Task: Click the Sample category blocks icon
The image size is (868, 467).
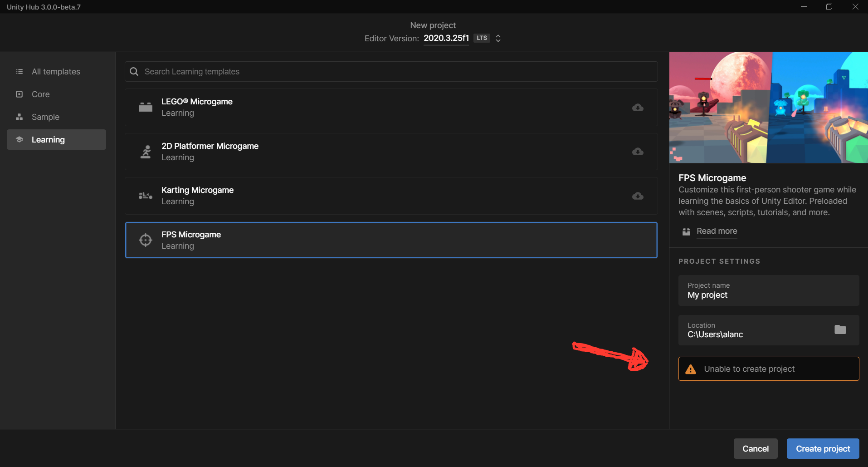Action: 20,117
